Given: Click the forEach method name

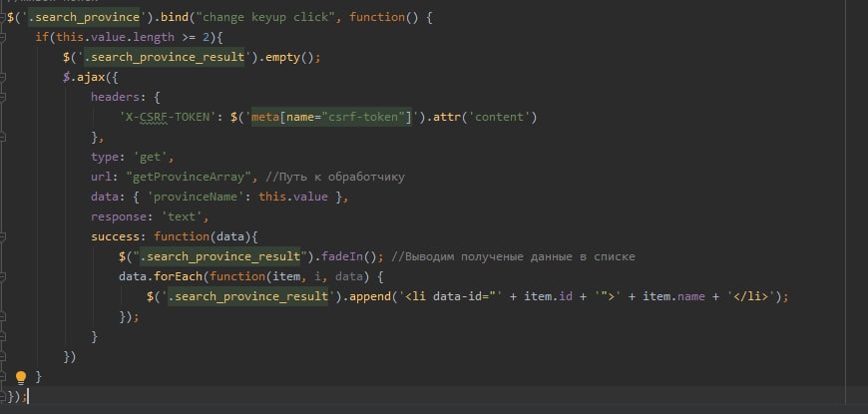Looking at the screenshot, I should 178,276.
